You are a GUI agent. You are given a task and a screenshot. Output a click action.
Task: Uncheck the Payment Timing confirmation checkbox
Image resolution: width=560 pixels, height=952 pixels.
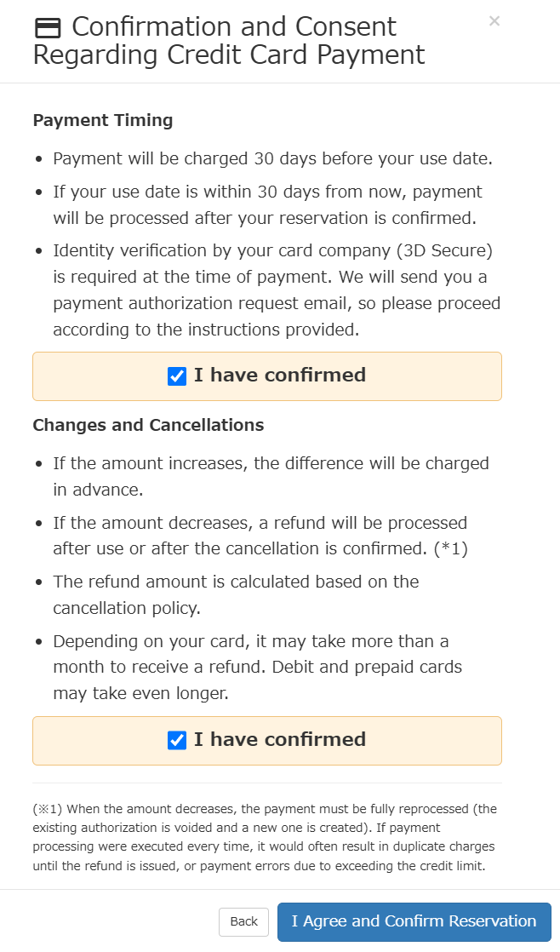pos(176,376)
